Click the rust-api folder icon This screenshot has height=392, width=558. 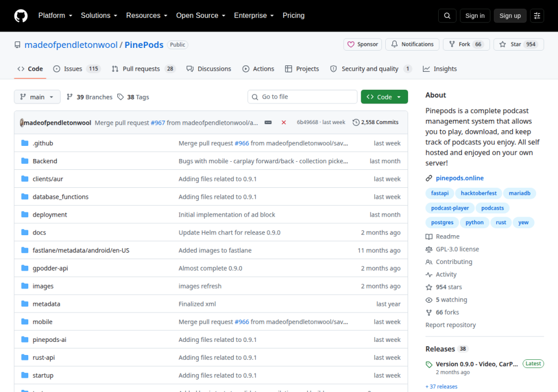(25, 357)
